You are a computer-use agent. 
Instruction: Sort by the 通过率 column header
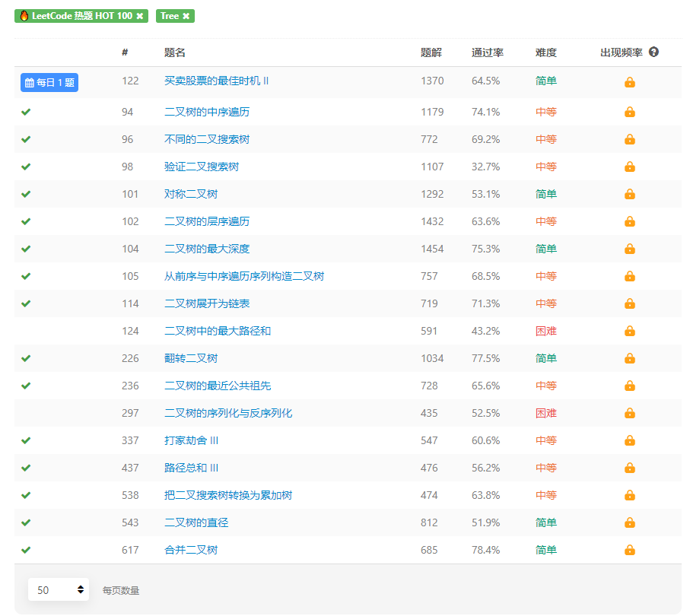488,52
